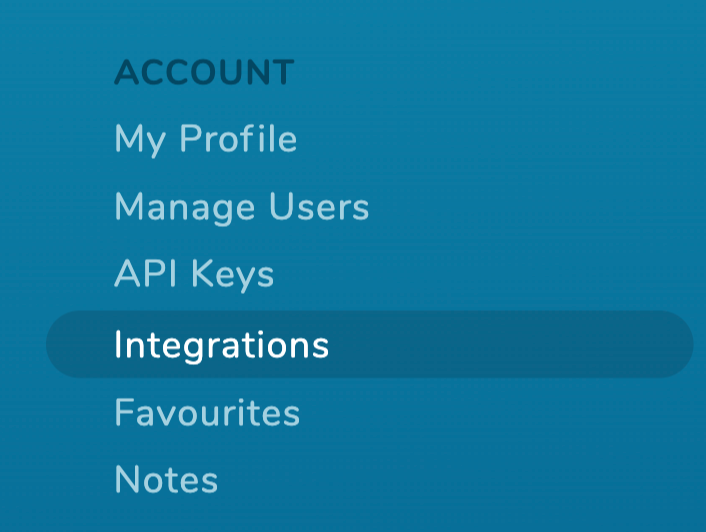Select the My Profile entry below ACCOUNT
The width and height of the screenshot is (706, 532).
(206, 139)
